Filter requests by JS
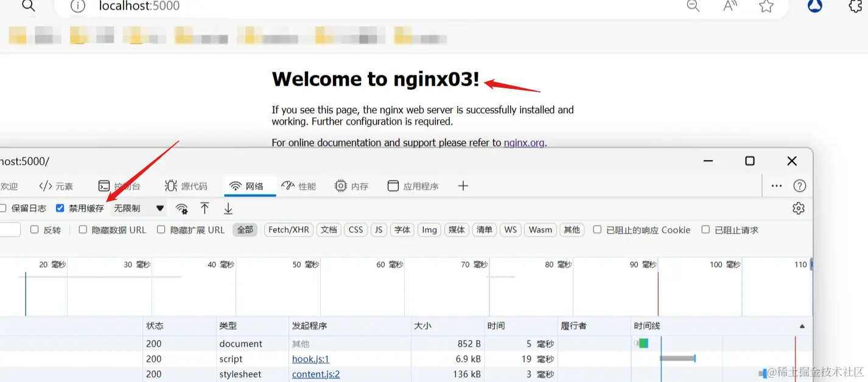868x382 pixels. 379,230
